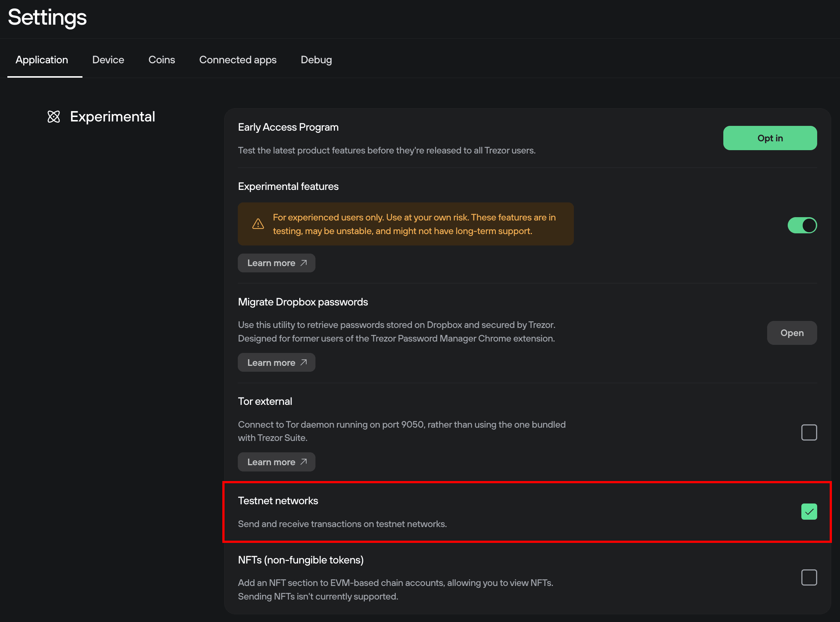Enable the NFTs checkbox

[809, 577]
